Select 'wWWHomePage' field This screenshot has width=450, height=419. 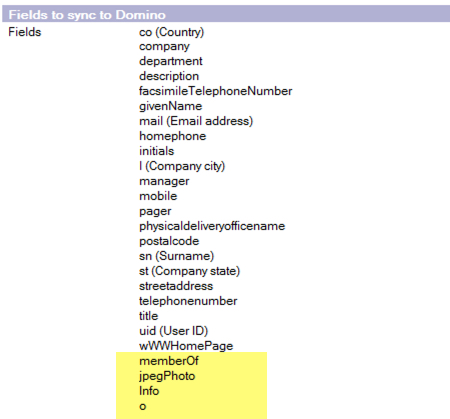[186, 346]
